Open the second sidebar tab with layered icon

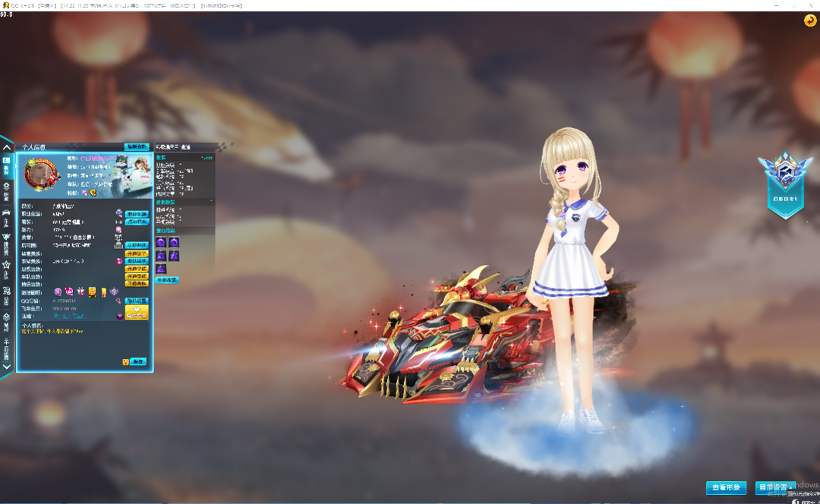pyautogui.click(x=6, y=192)
